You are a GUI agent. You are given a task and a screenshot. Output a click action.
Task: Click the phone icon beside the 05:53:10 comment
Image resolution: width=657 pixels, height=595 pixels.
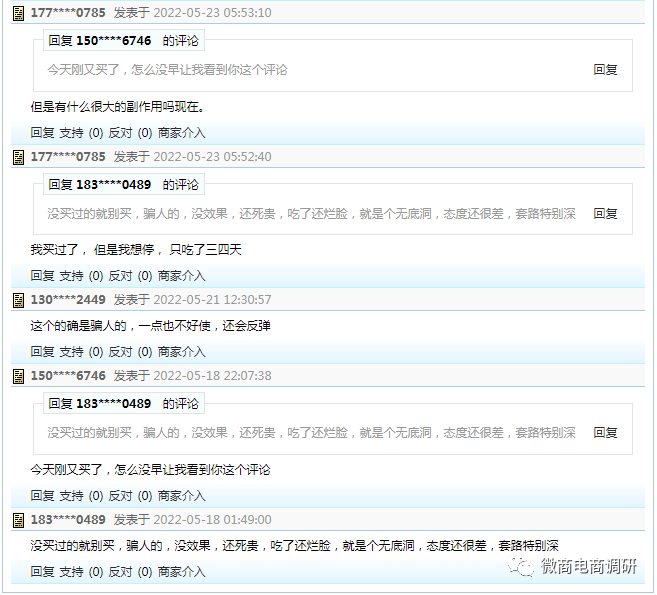pos(18,13)
